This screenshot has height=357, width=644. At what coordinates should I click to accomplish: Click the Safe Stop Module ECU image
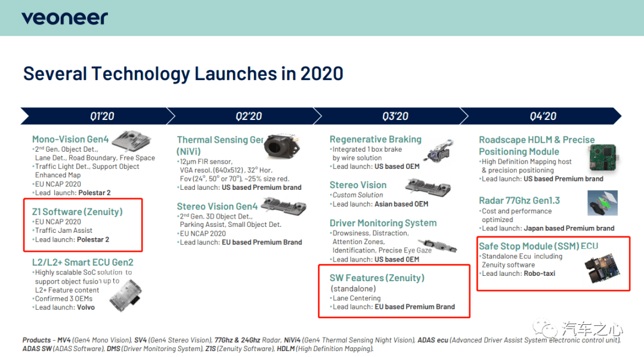pos(602,268)
